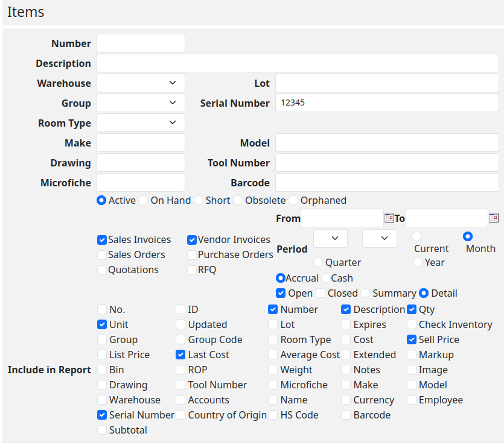
Task: Choose the Orphaned items filter
Action: pyautogui.click(x=293, y=200)
